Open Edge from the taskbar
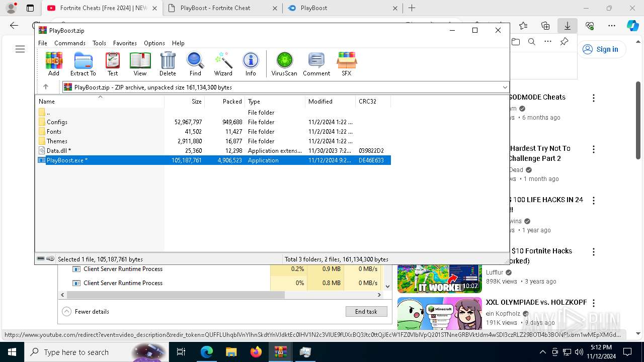The height and width of the screenshot is (362, 644). click(207, 352)
